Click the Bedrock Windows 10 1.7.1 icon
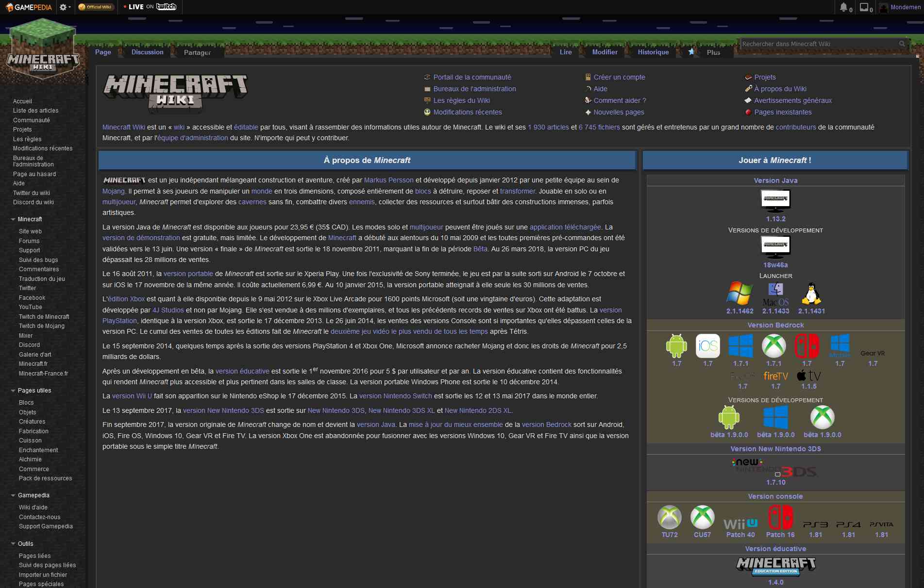924x588 pixels. (x=740, y=346)
